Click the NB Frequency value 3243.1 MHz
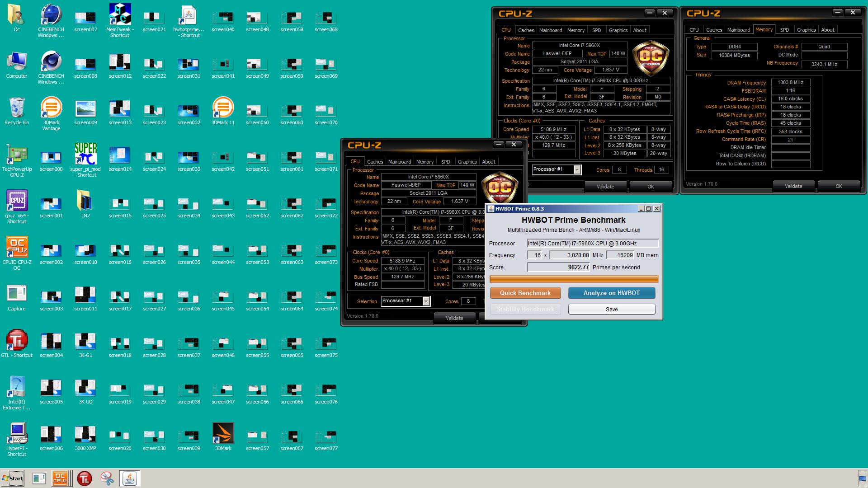 click(x=824, y=64)
